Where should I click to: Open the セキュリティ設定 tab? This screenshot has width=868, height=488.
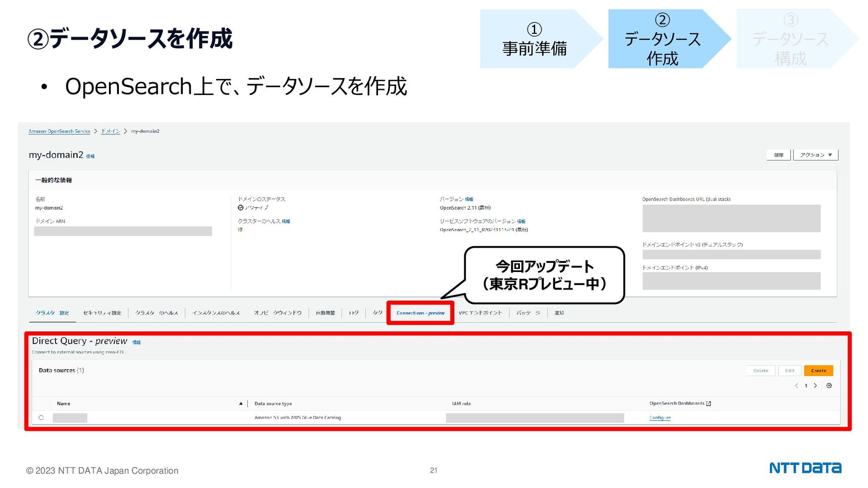point(102,312)
